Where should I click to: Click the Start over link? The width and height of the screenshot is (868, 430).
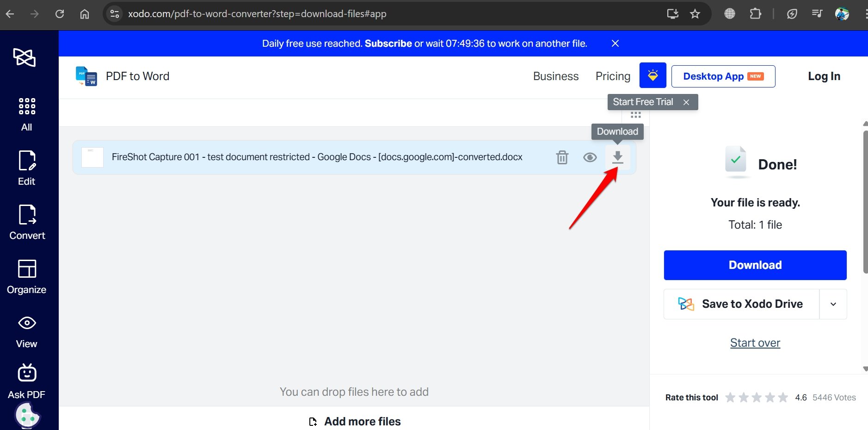(755, 343)
